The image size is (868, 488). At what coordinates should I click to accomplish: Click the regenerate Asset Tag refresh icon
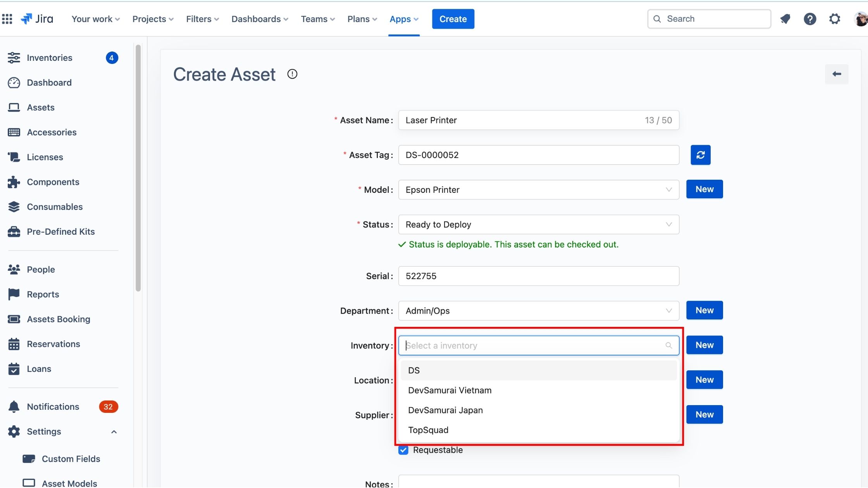point(700,155)
